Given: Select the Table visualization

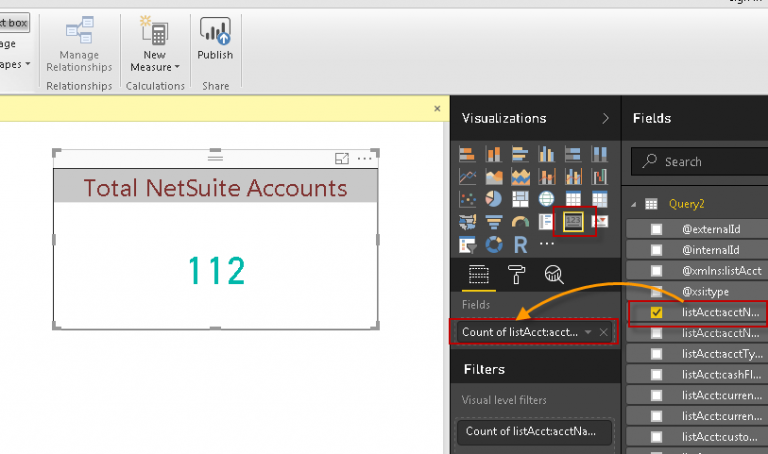Looking at the screenshot, I should pos(573,199).
